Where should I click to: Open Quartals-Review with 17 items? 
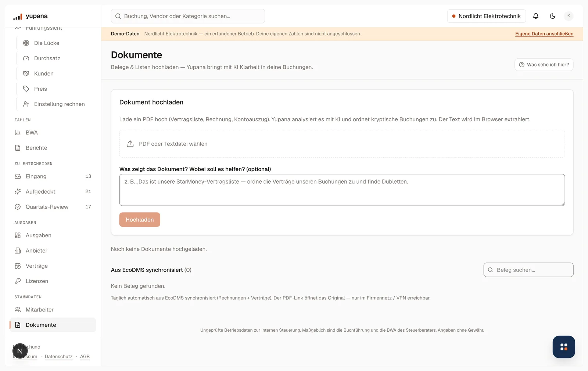pos(53,207)
